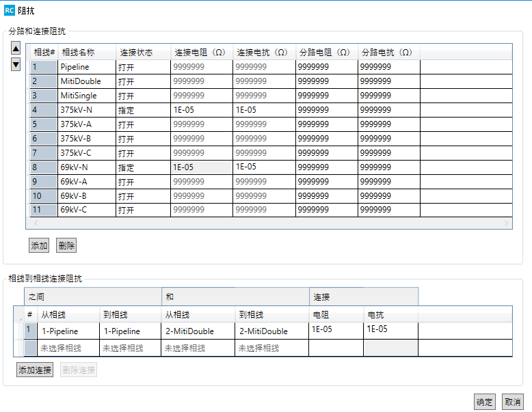Click the 69kV-B name cell
532x412 pixels.
pos(87,196)
